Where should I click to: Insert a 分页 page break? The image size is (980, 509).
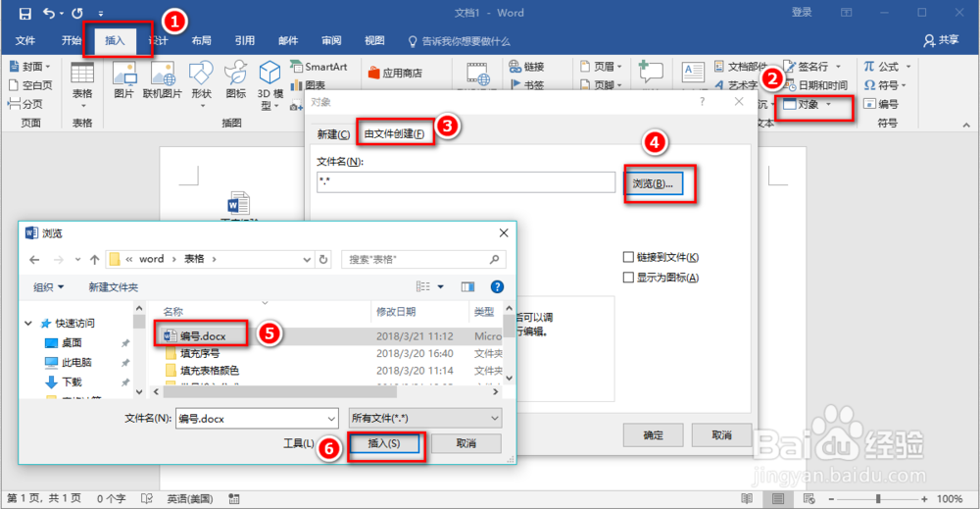click(x=25, y=104)
